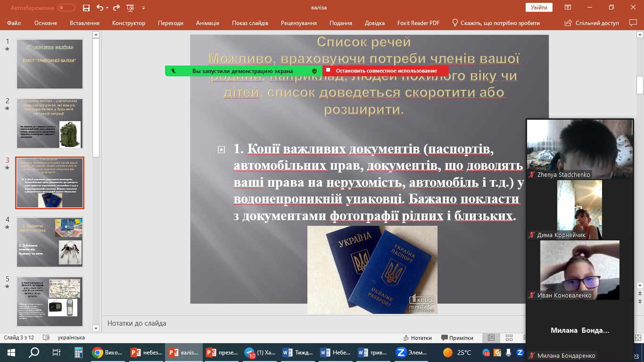Image resolution: width=644 pixels, height=362 pixels.
Task: Open the taskbar search icon
Action: pyautogui.click(x=34, y=353)
